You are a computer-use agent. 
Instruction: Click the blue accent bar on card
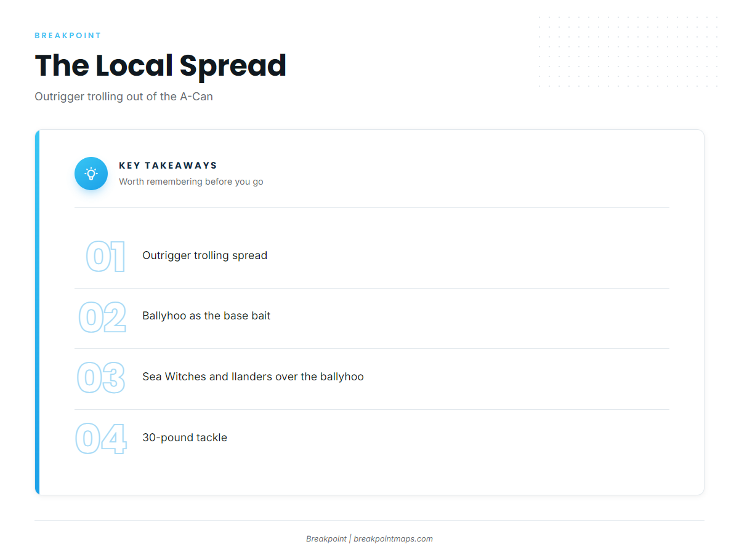[x=37, y=312]
